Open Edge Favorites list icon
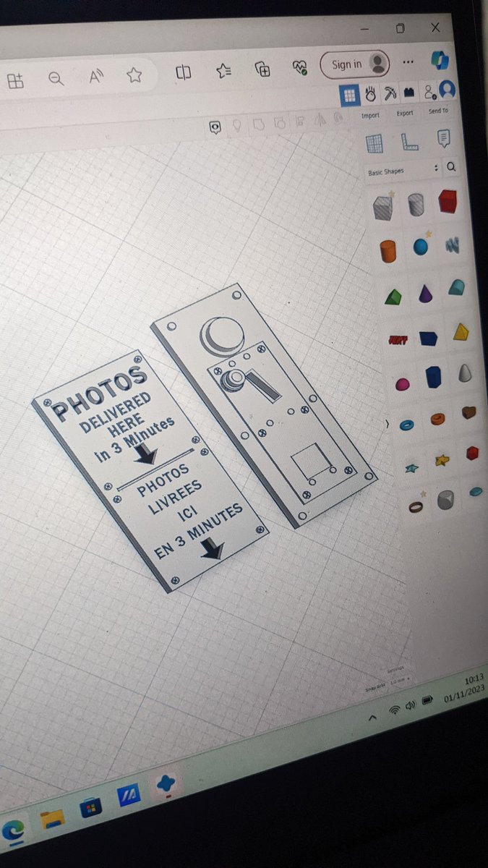The width and height of the screenshot is (488, 868). tap(224, 70)
